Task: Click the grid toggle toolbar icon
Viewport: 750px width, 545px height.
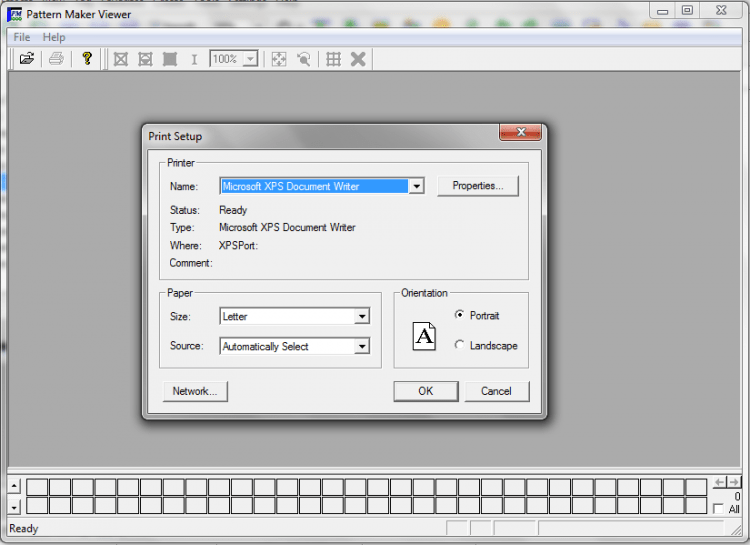Action: click(x=334, y=59)
